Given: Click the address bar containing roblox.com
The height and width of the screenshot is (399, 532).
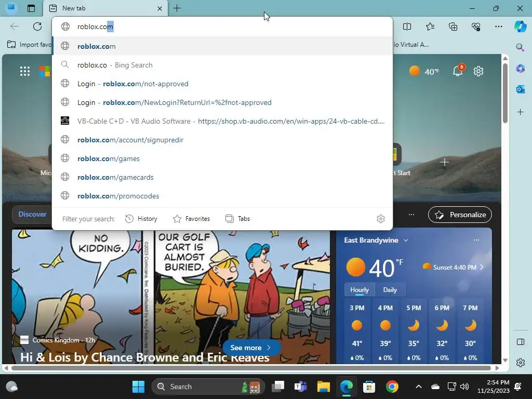Looking at the screenshot, I should coord(222,26).
